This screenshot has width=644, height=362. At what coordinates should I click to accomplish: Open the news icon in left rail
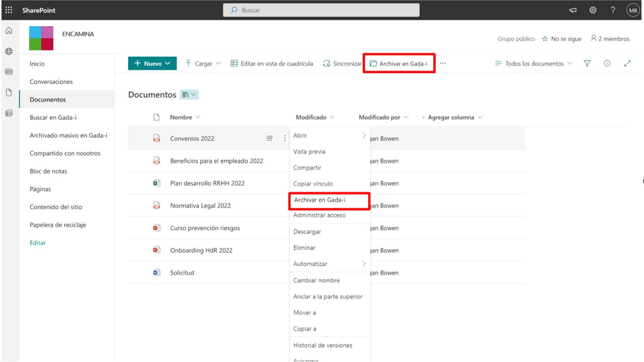point(9,72)
